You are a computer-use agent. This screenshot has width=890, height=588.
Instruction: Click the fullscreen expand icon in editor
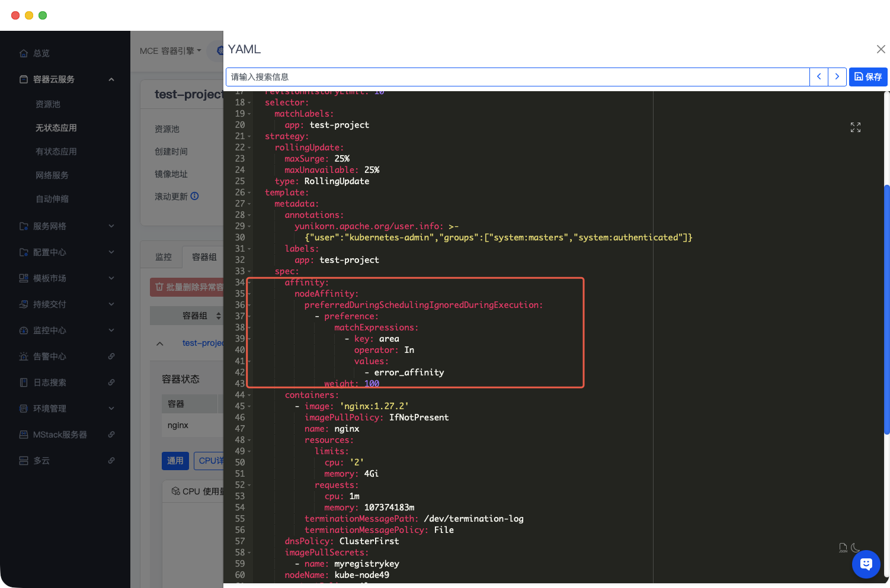pyautogui.click(x=855, y=127)
